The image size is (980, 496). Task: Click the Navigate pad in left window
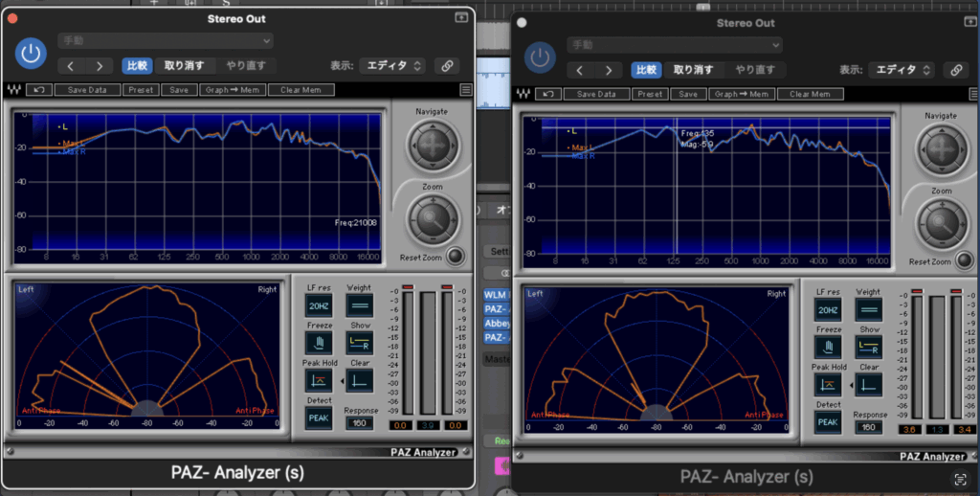(x=433, y=146)
